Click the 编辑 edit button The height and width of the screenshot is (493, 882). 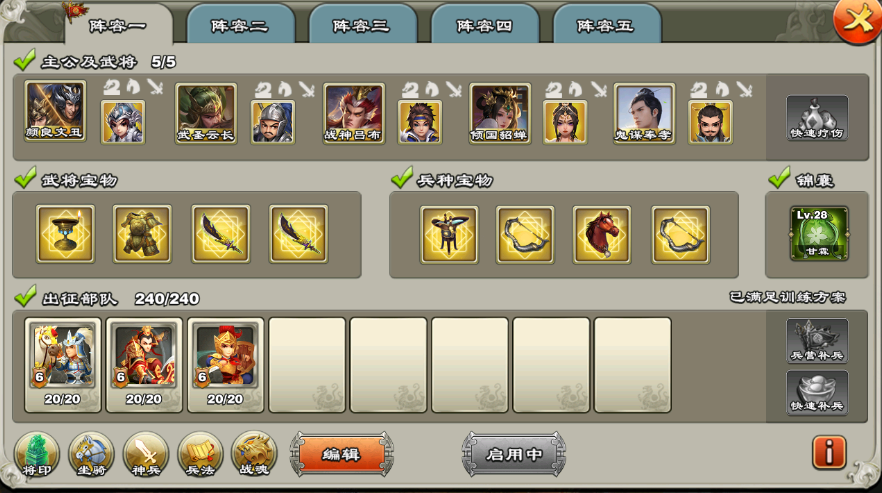341,454
